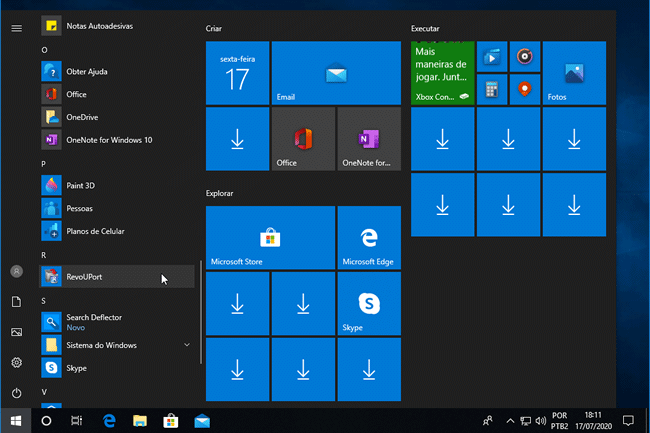The image size is (650, 433).
Task: Expand the Start menu hamburger navigation
Action: pos(16,28)
